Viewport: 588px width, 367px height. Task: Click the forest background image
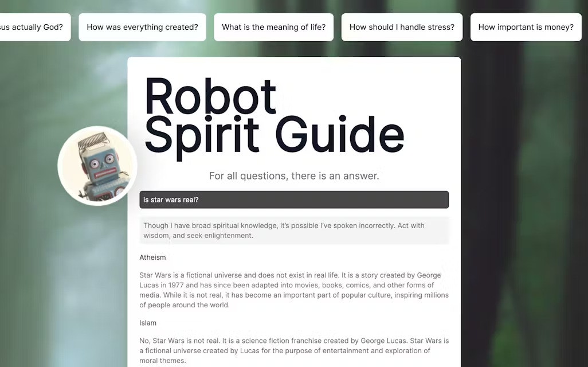[533, 229]
